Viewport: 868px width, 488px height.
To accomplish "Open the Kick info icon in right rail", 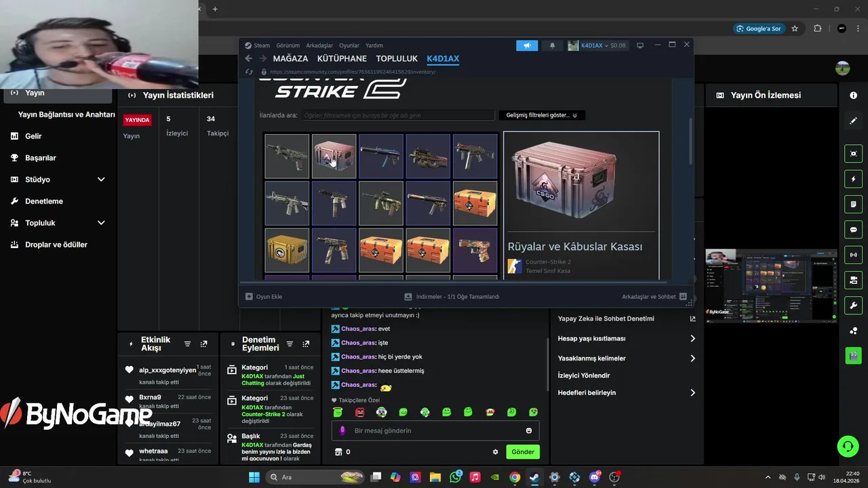I will 853,96.
